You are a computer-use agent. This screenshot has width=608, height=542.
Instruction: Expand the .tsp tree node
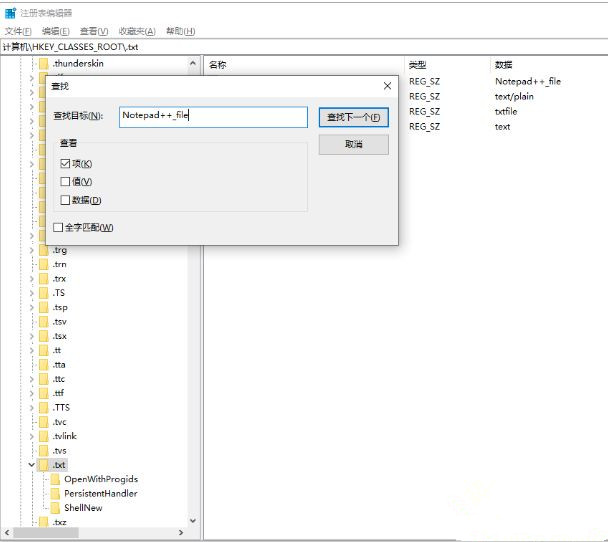point(31,307)
